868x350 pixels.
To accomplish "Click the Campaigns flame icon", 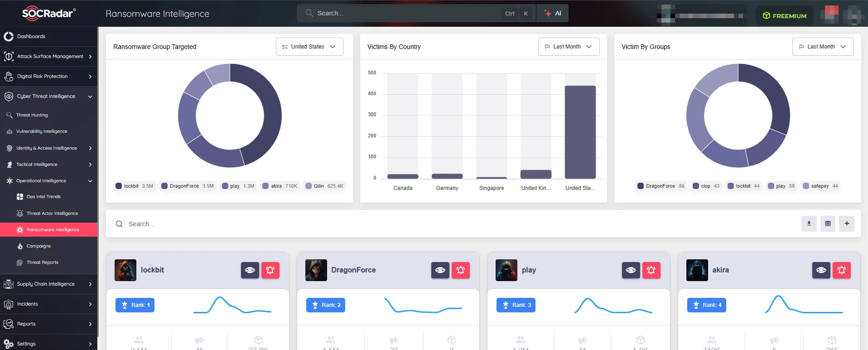I will click(x=20, y=246).
